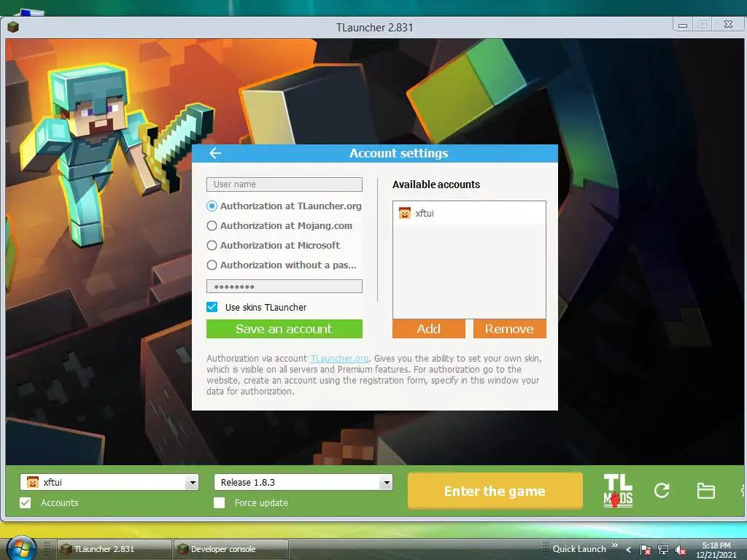Open the Windows Start orb
This screenshot has width=747, height=560.
21,548
